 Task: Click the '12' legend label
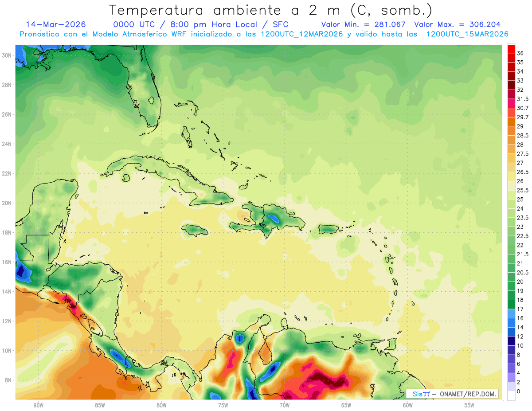click(x=520, y=337)
